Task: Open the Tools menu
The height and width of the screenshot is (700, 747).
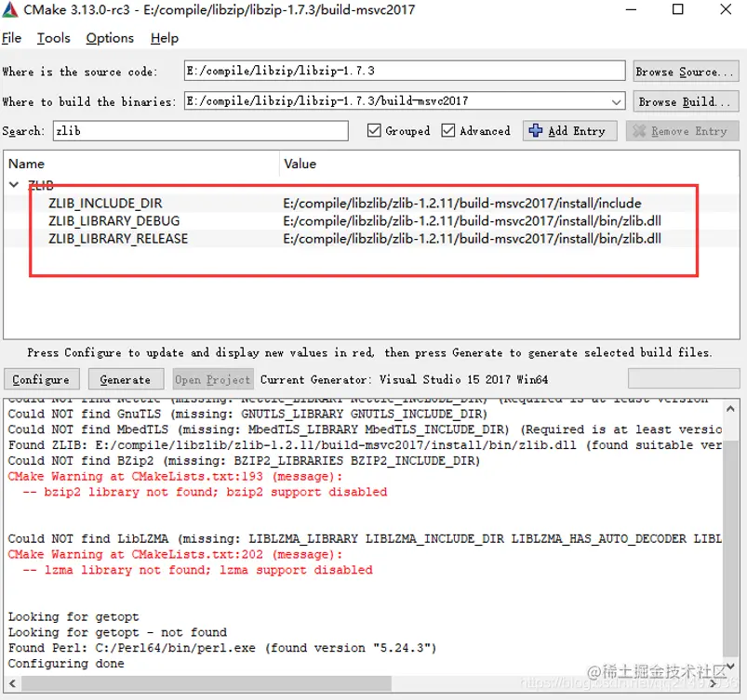Action: click(53, 38)
